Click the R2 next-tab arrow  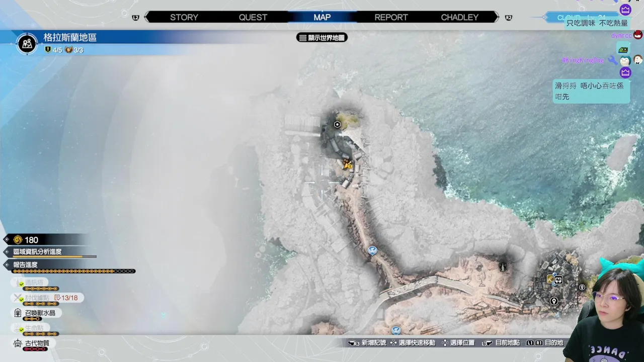tap(508, 18)
